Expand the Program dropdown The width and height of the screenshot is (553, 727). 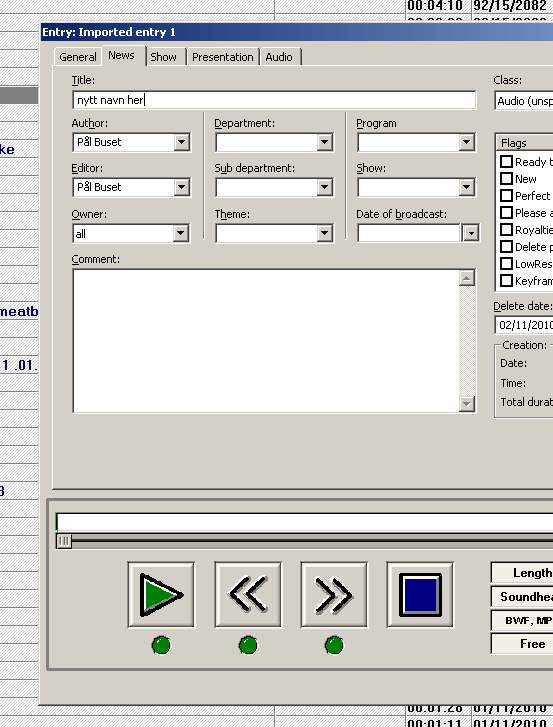coord(466,142)
